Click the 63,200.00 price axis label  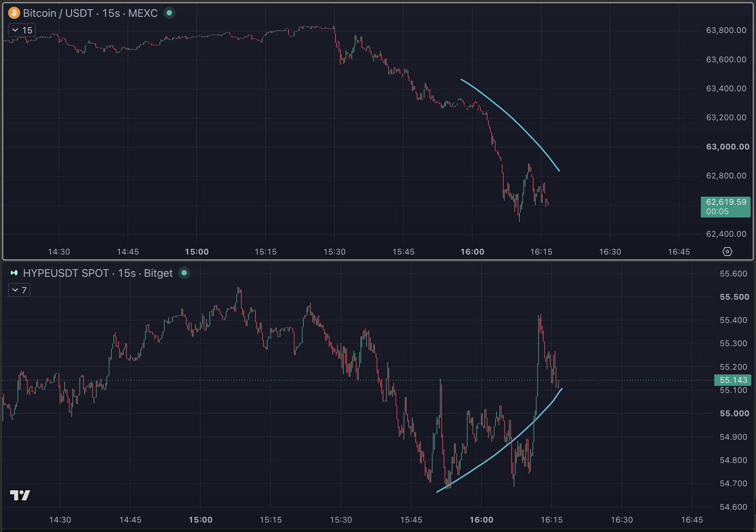click(x=726, y=117)
